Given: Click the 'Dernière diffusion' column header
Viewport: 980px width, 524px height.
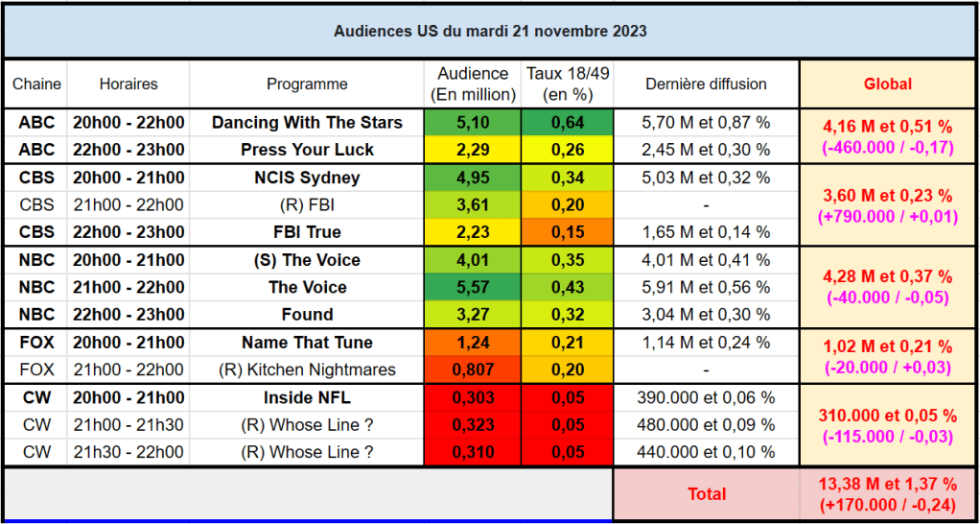Looking at the screenshot, I should pos(706,84).
